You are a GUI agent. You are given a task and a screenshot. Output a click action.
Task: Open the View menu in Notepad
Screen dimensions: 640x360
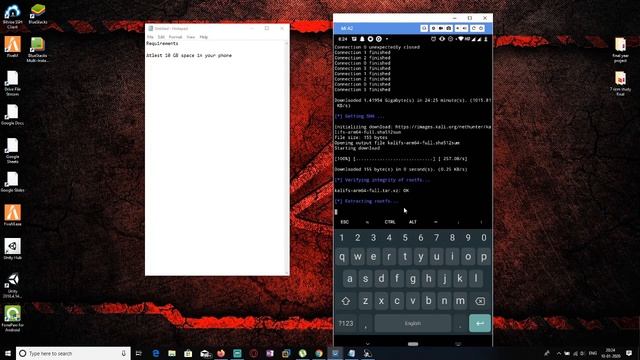[191, 37]
